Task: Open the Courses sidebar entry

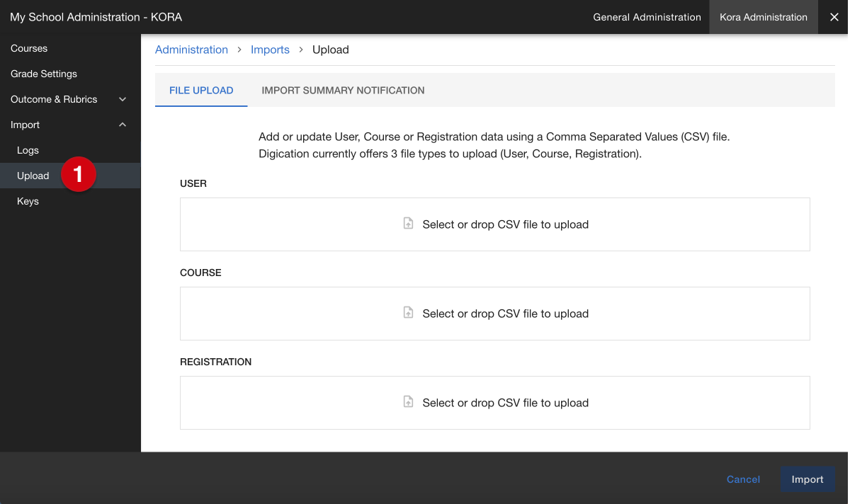Action: [x=29, y=48]
